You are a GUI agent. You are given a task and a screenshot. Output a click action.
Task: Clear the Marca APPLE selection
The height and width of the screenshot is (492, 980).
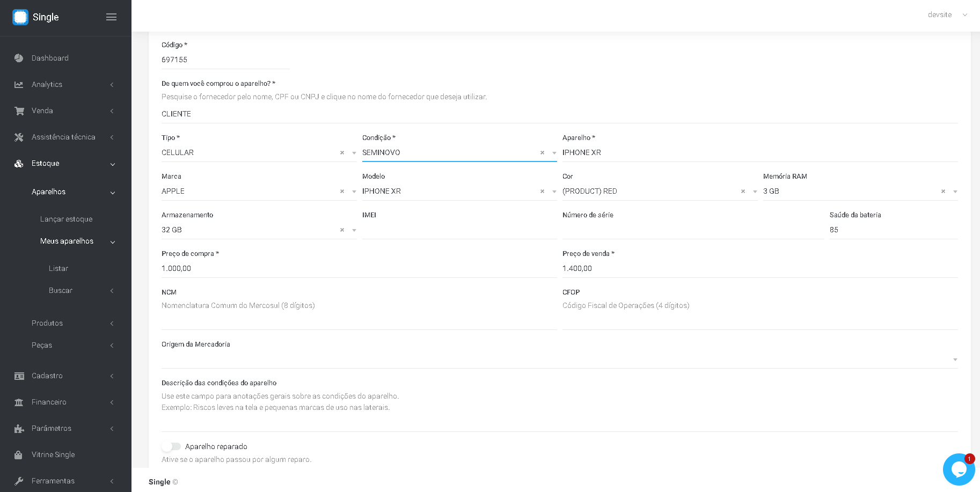(342, 192)
